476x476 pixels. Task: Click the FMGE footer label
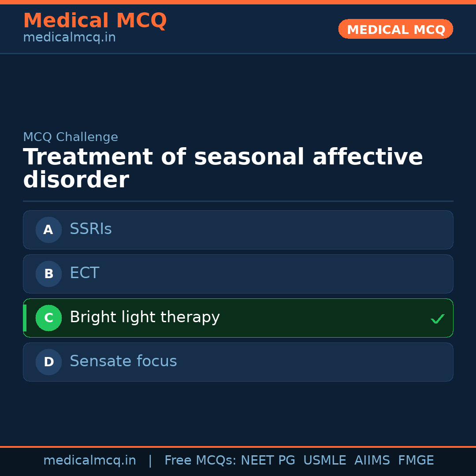416,461
